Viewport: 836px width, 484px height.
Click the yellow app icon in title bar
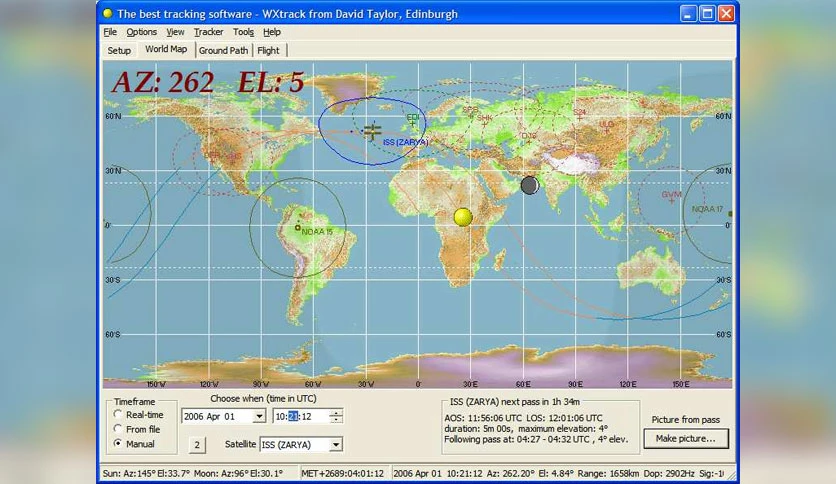coord(108,13)
